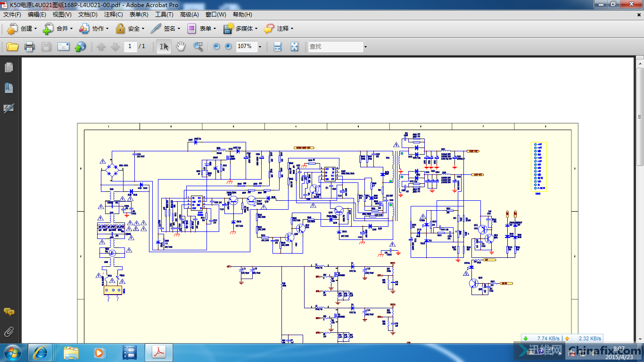
Task: Click the Open file folder icon
Action: pyautogui.click(x=12, y=47)
